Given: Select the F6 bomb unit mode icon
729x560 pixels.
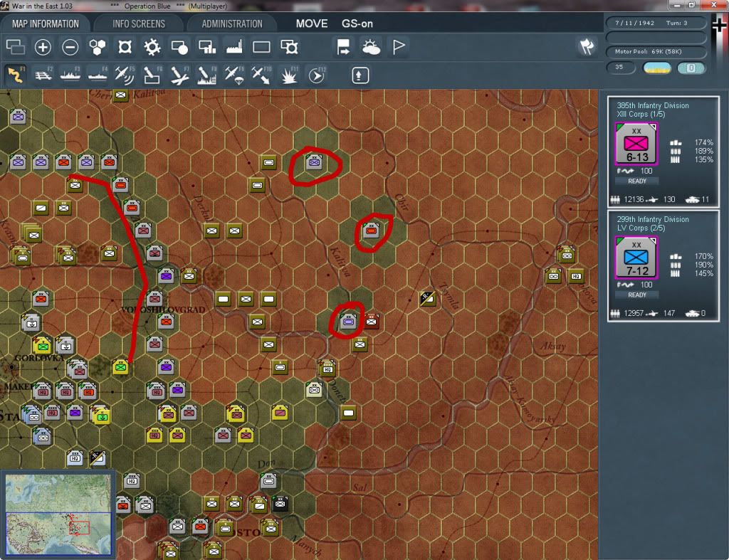Looking at the screenshot, I should [x=152, y=75].
